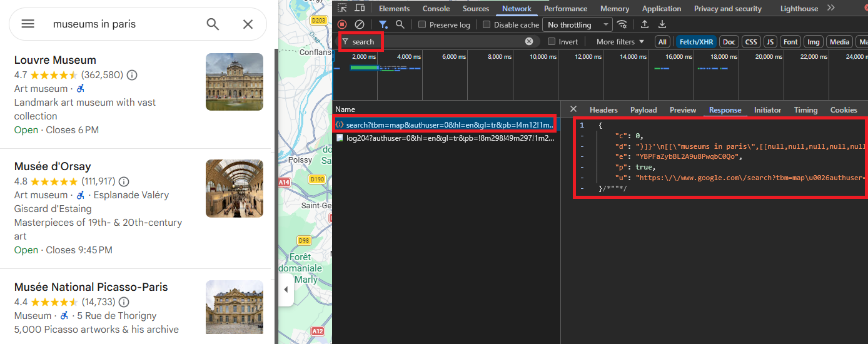The width and height of the screenshot is (868, 344).
Task: Clear the network log
Action: click(360, 24)
